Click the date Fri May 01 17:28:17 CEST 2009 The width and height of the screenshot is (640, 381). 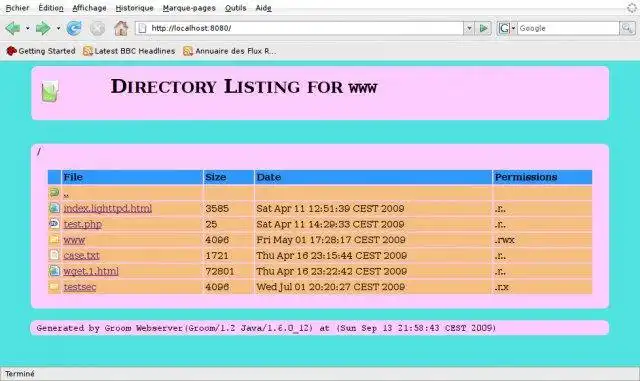coord(331,240)
